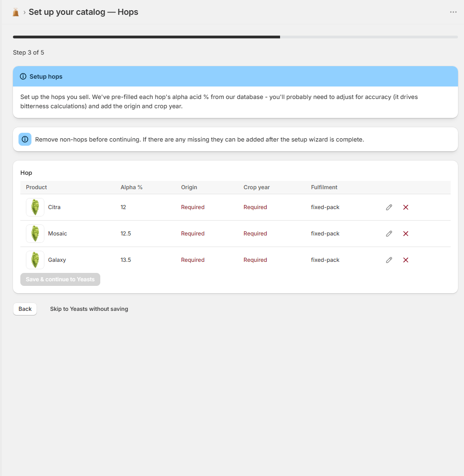Go Back to the previous step
464x476 pixels.
(25, 309)
